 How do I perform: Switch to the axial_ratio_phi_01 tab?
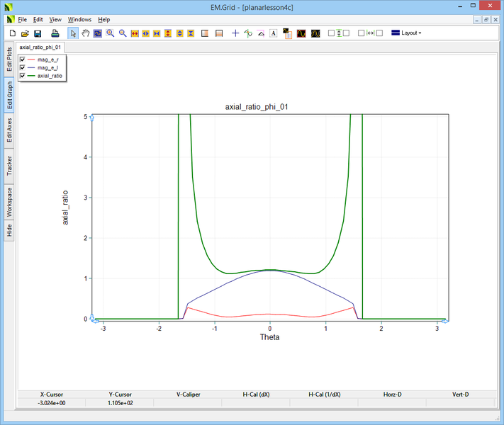[x=40, y=47]
